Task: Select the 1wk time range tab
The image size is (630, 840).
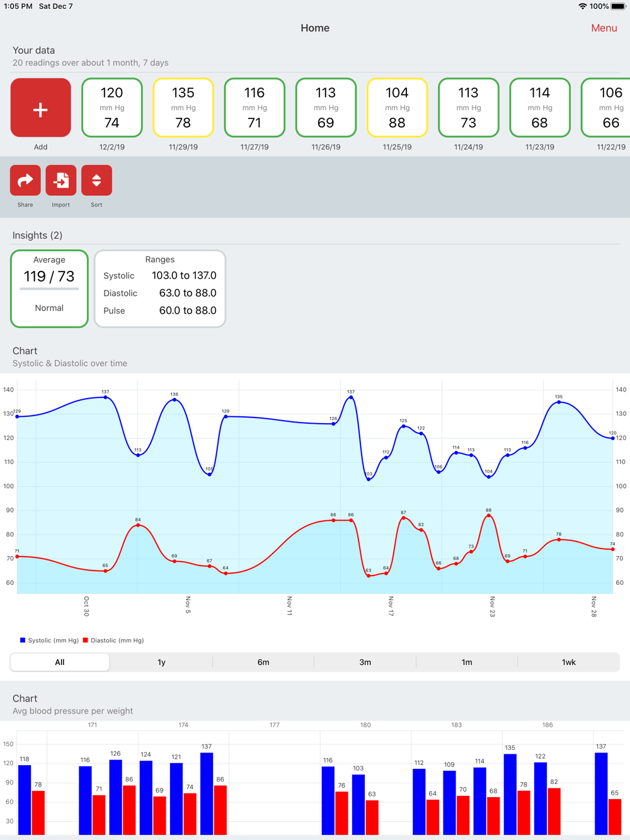Action: (x=568, y=662)
